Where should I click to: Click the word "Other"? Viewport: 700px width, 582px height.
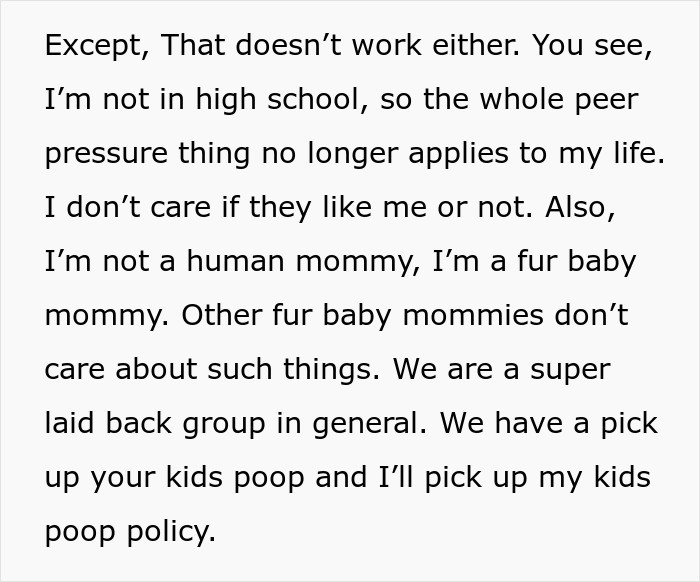click(223, 316)
